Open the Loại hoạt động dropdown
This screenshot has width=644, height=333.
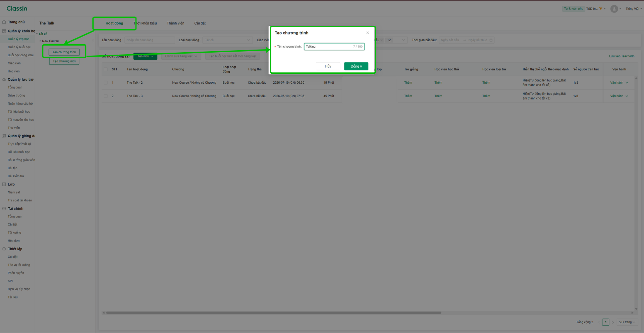(x=228, y=40)
